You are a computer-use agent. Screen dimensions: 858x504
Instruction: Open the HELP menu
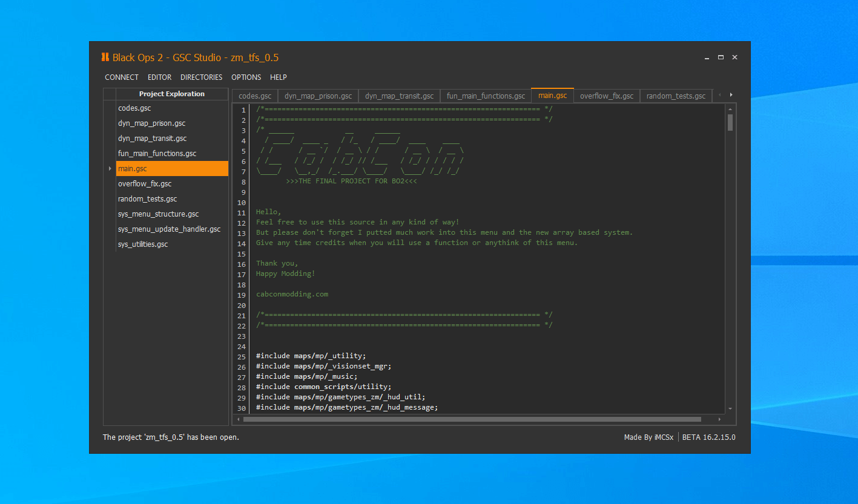(x=279, y=77)
